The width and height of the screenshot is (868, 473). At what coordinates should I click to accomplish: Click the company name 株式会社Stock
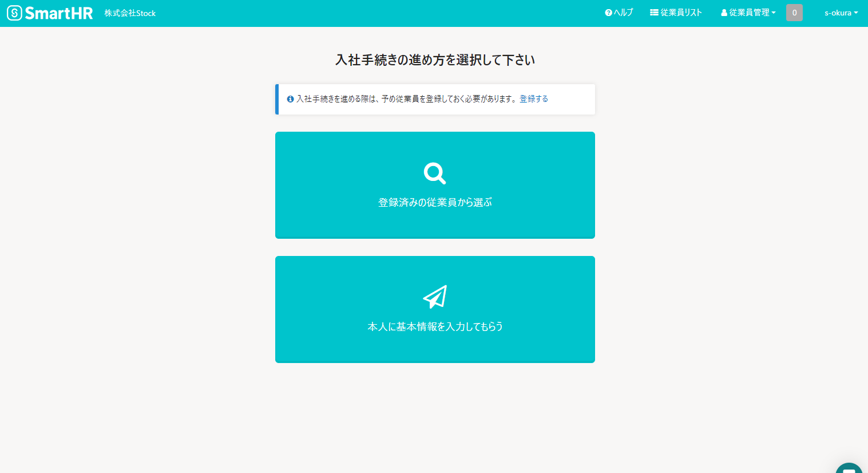pos(130,12)
